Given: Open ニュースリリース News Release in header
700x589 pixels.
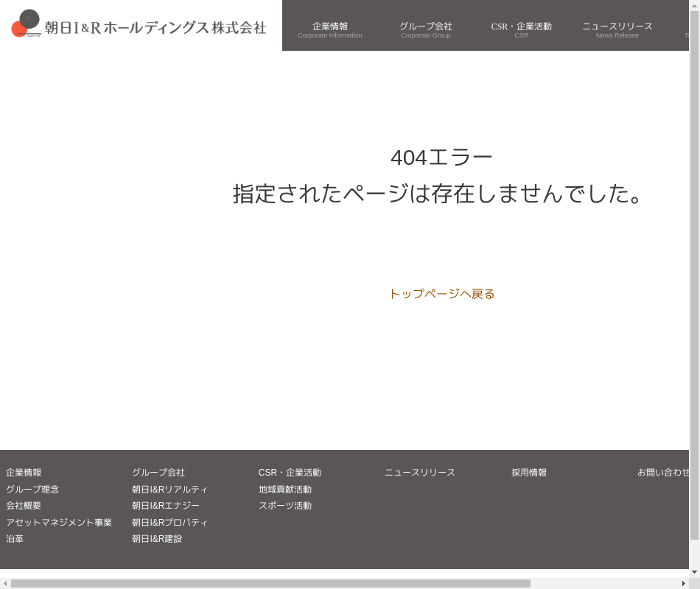Looking at the screenshot, I should point(617,29).
